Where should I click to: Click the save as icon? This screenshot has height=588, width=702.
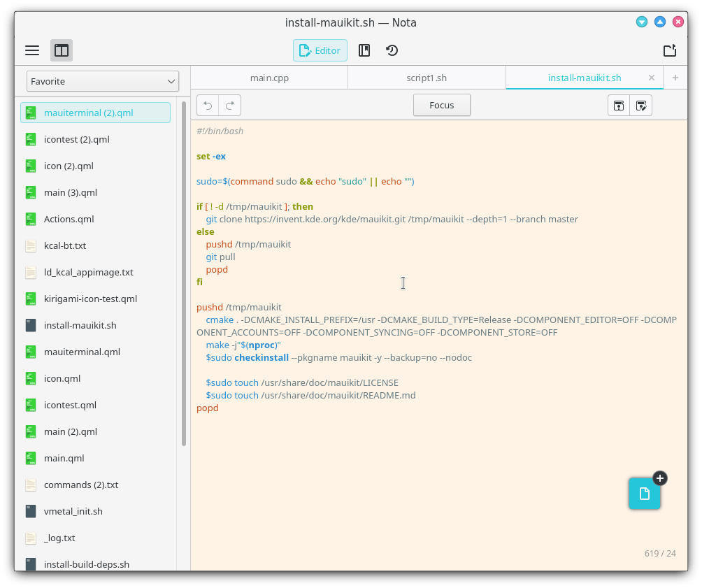coord(641,106)
